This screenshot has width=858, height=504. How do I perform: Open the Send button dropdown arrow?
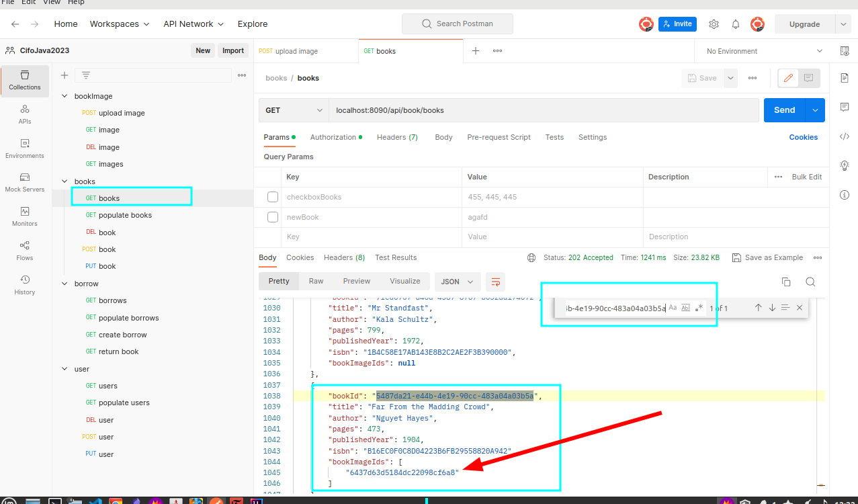click(x=816, y=110)
